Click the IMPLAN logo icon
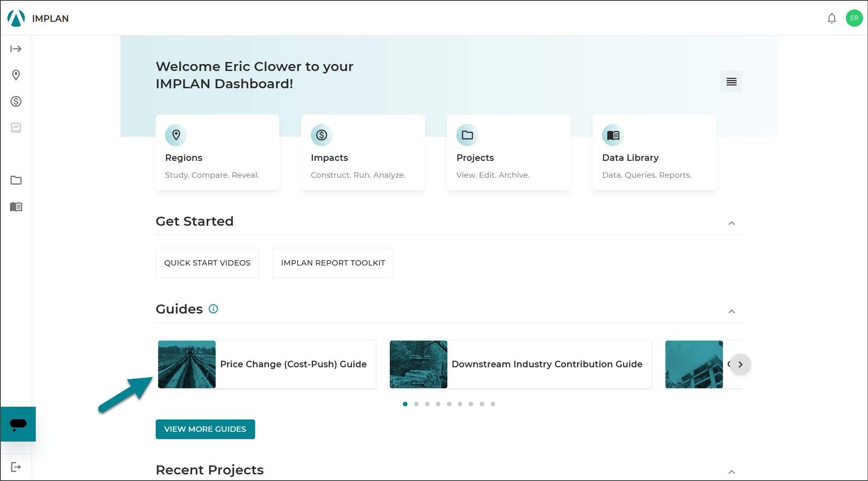Image resolution: width=868 pixels, height=481 pixels. pyautogui.click(x=16, y=18)
